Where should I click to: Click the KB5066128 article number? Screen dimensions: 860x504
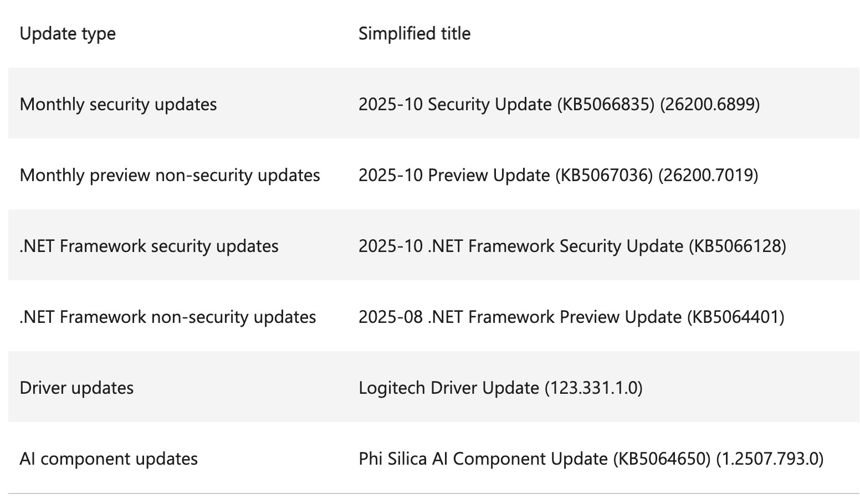pyautogui.click(x=737, y=246)
